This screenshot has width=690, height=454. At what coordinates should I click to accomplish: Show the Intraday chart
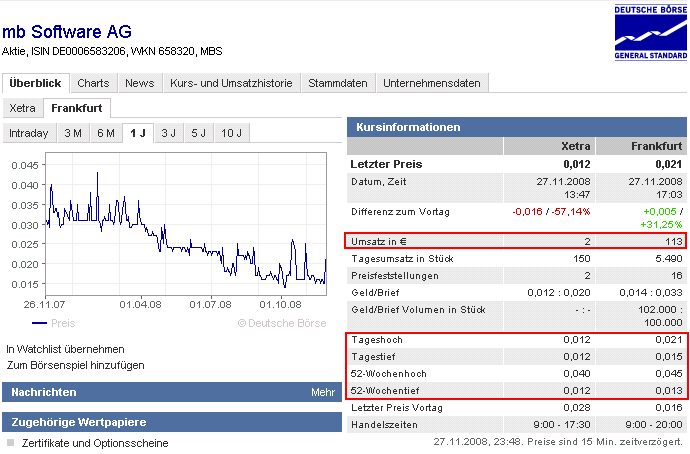pos(29,133)
